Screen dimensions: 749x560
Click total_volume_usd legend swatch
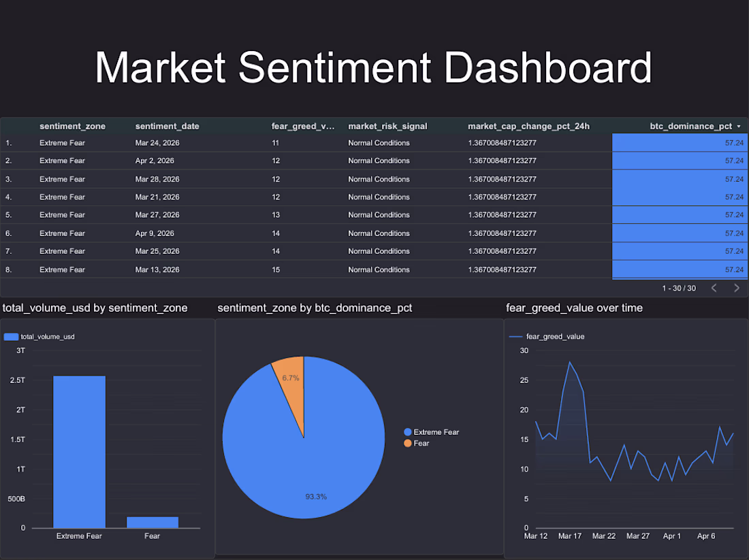[11, 337]
